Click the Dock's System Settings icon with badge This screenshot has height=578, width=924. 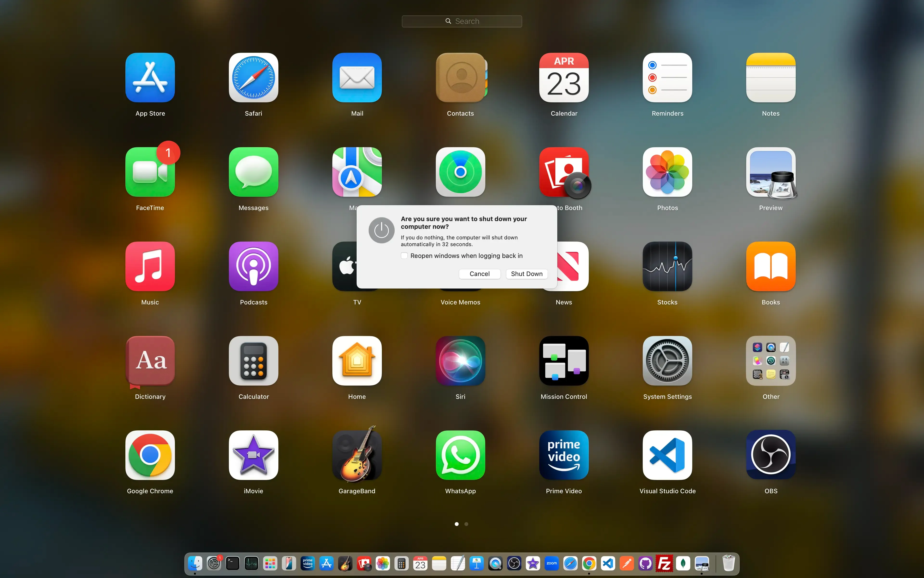(214, 564)
